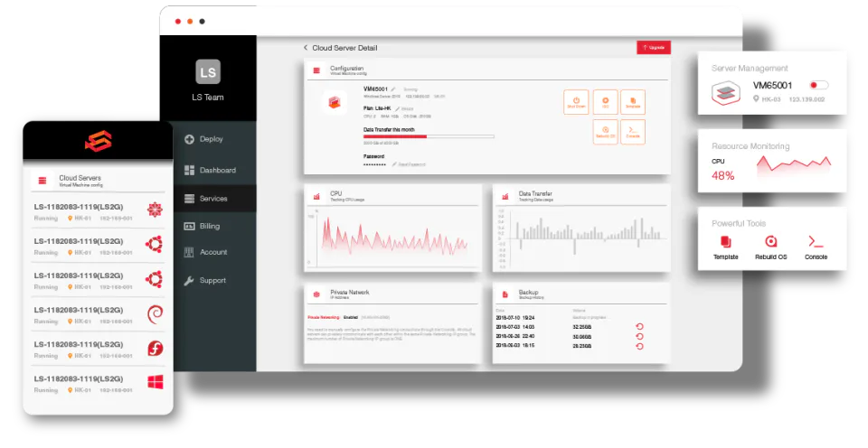Click the Private Network globe icon
868x448 pixels.
pos(316,294)
